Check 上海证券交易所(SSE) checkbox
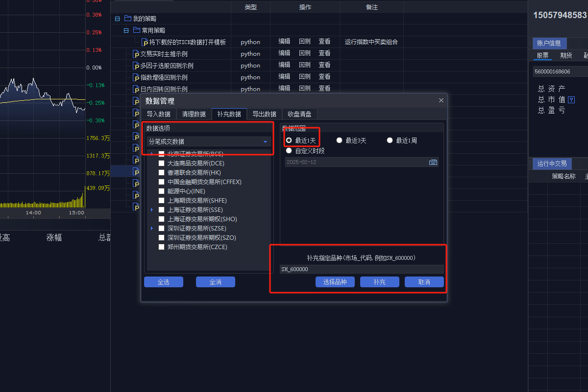This screenshot has height=392, width=588. point(161,209)
